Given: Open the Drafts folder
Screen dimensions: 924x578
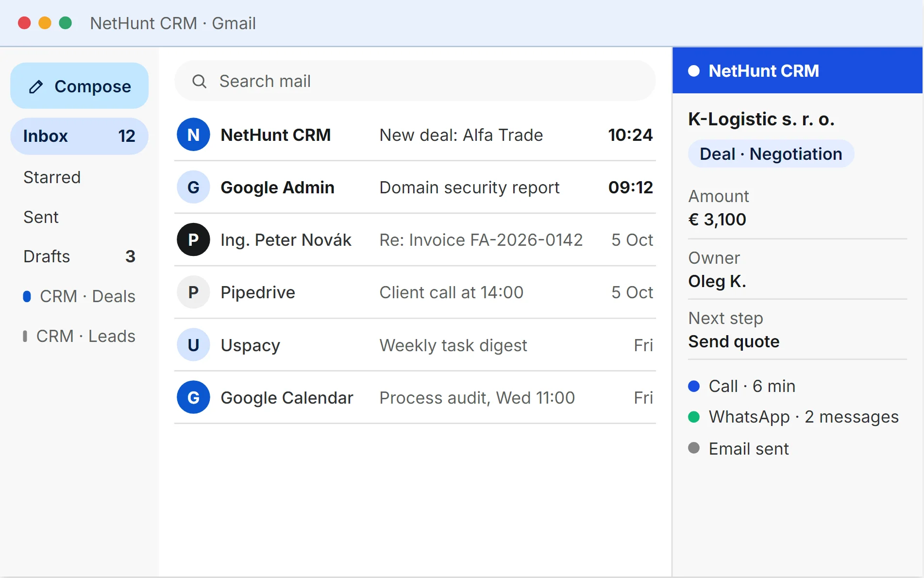Looking at the screenshot, I should click(79, 256).
